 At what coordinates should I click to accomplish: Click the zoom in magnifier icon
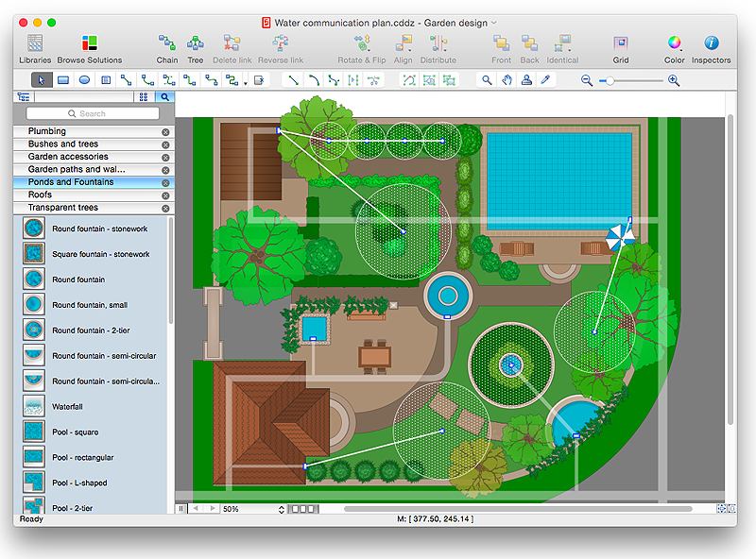pos(674,80)
